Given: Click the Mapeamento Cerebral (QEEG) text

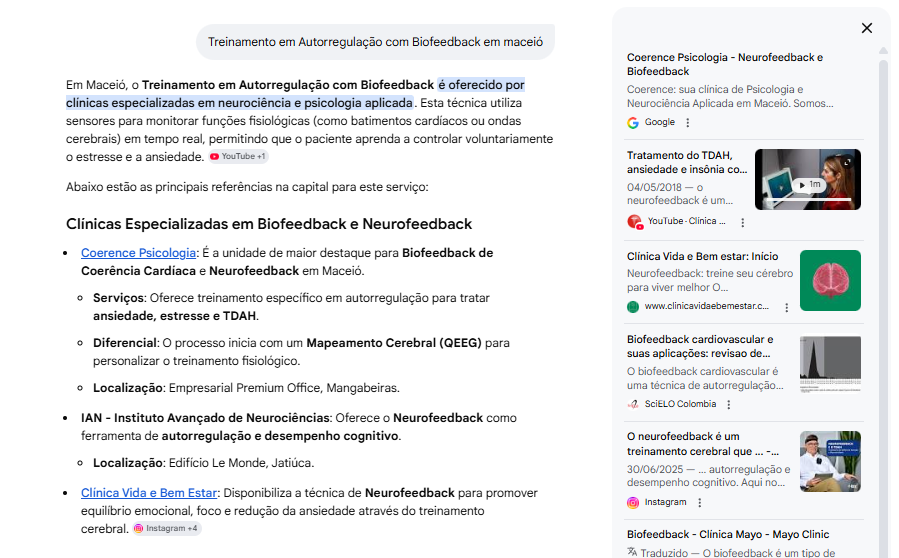Looking at the screenshot, I should point(394,343).
